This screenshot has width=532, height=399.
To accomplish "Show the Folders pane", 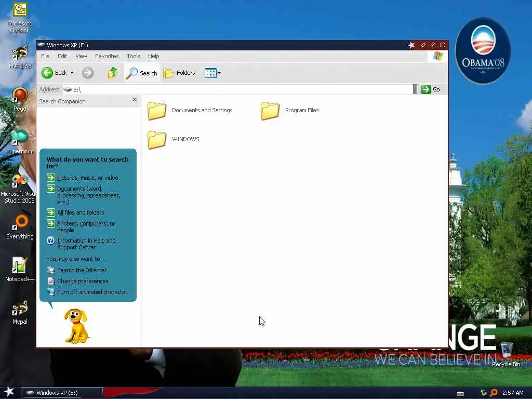I will (x=179, y=73).
